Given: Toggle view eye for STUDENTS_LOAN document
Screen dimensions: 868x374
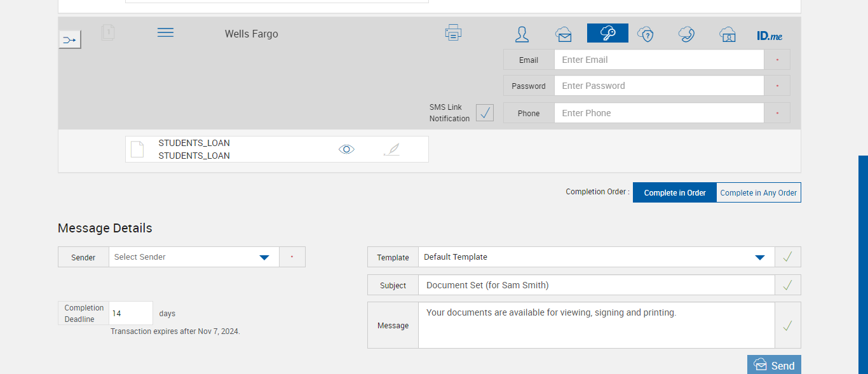Looking at the screenshot, I should pyautogui.click(x=346, y=149).
